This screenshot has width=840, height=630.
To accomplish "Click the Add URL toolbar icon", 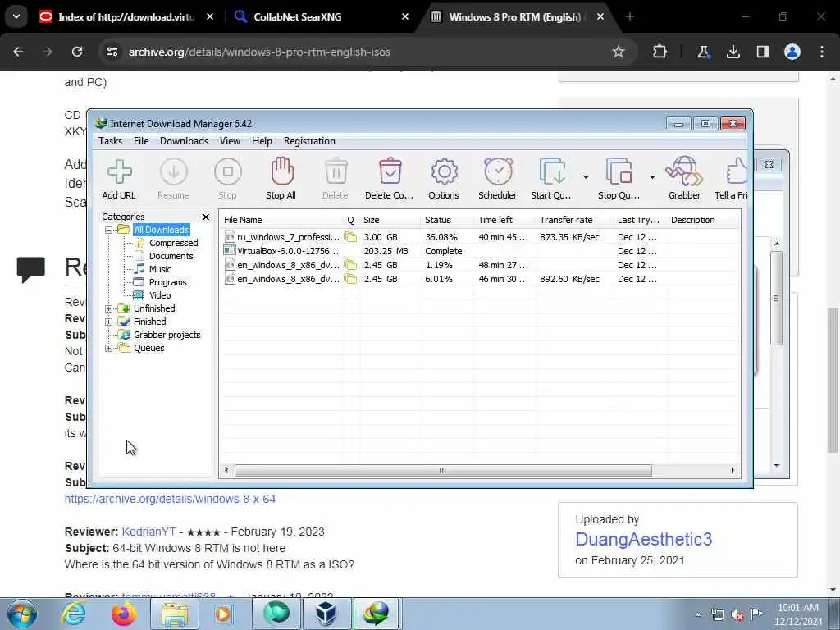I will coord(119,179).
